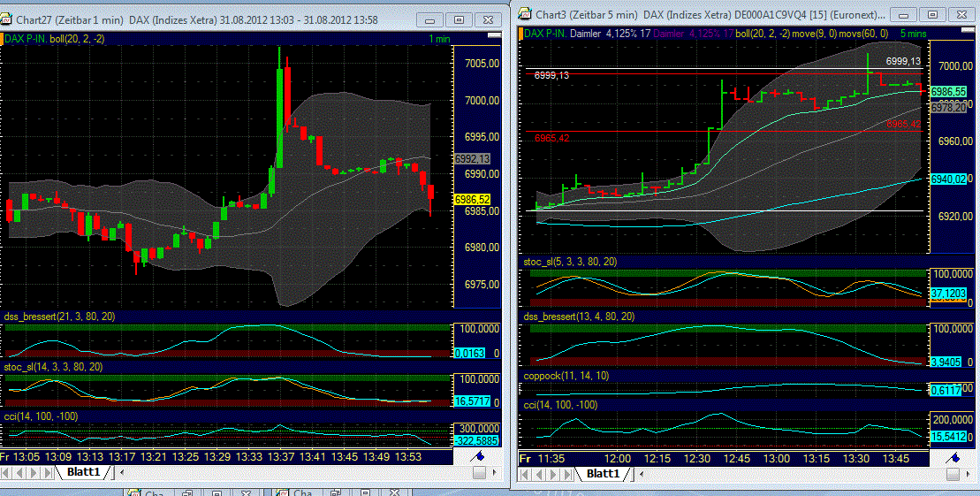Maximize the Chart27 window
980x496 pixels.
tap(459, 20)
